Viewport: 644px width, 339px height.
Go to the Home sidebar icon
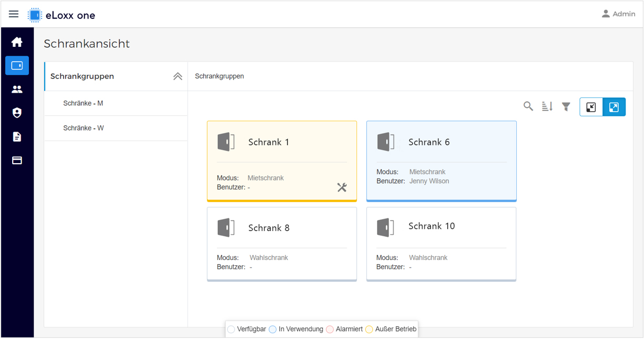(17, 42)
